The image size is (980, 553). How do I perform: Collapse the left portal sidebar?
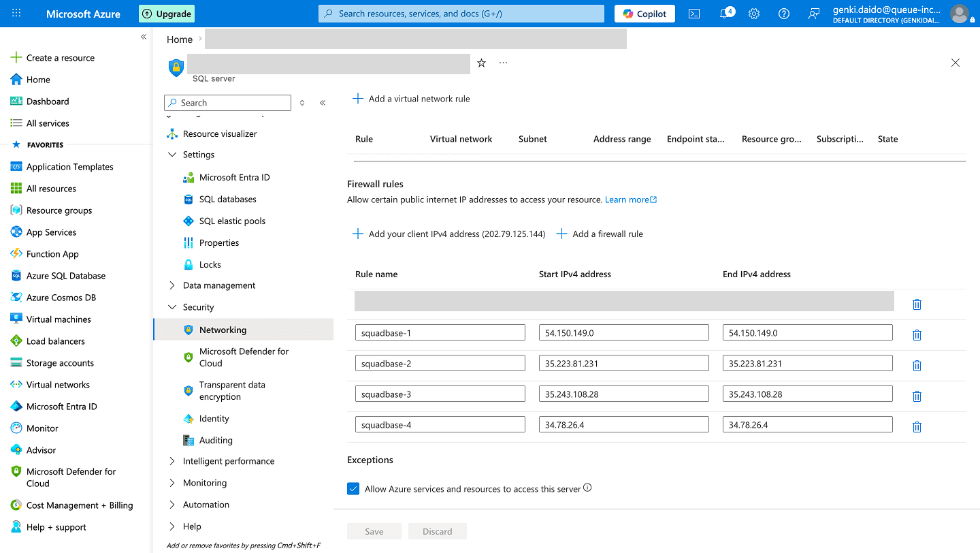144,37
